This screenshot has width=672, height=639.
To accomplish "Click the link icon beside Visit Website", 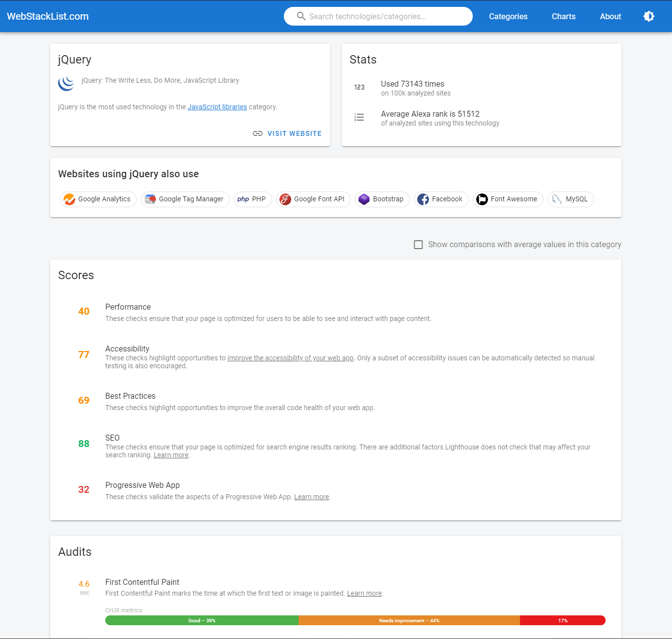I will (x=258, y=133).
